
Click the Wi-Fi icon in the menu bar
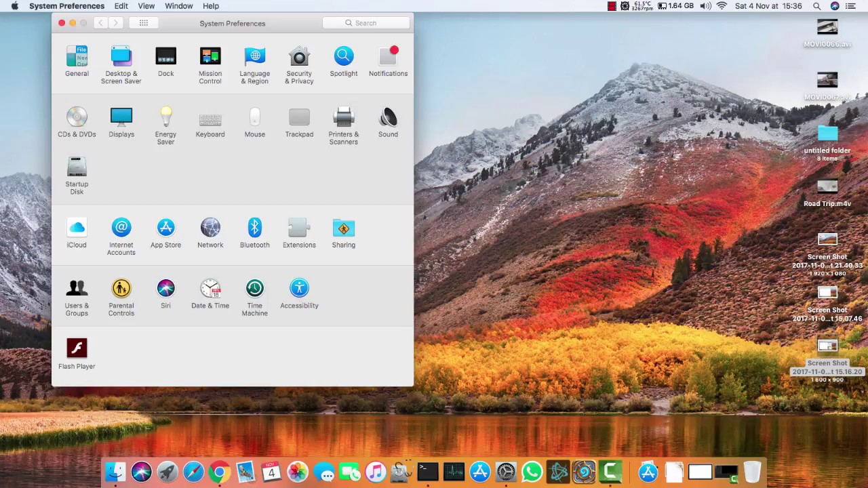tap(722, 6)
